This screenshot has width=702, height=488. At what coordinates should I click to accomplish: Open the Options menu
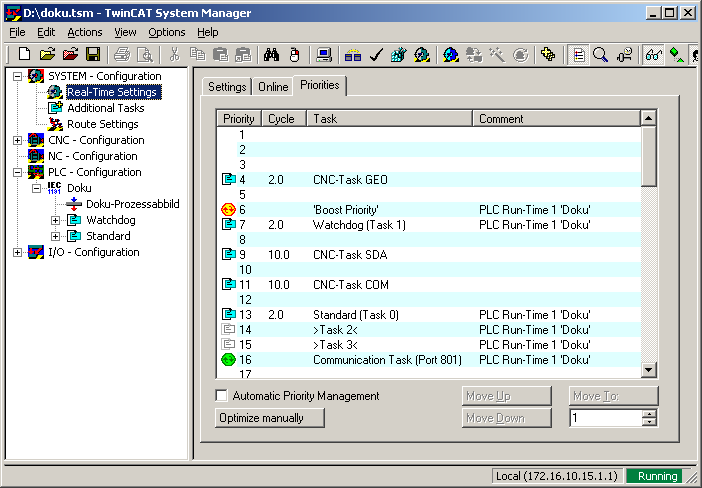click(x=167, y=32)
